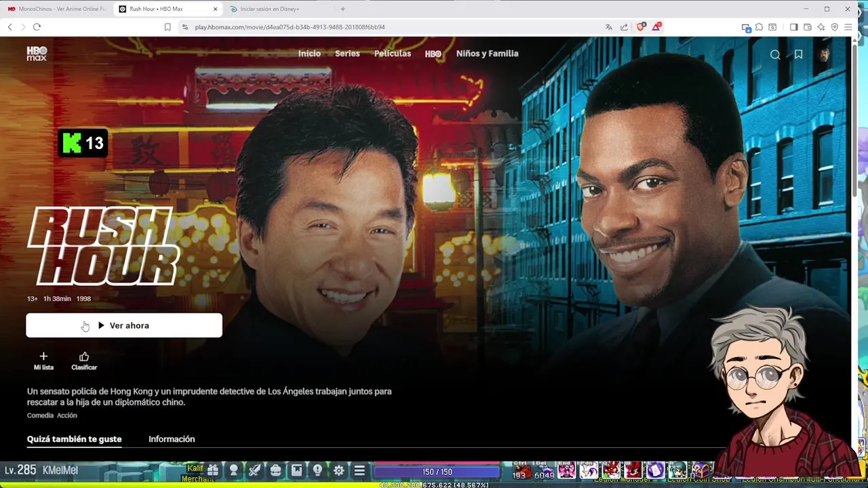This screenshot has height=488, width=868.
Task: Reload the current page
Action: 37,27
